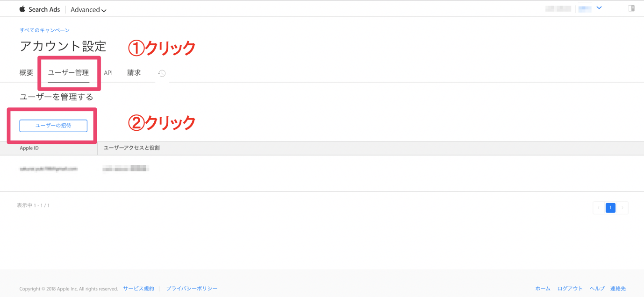
Task: Select the ユーザー管理 tab
Action: 68,73
